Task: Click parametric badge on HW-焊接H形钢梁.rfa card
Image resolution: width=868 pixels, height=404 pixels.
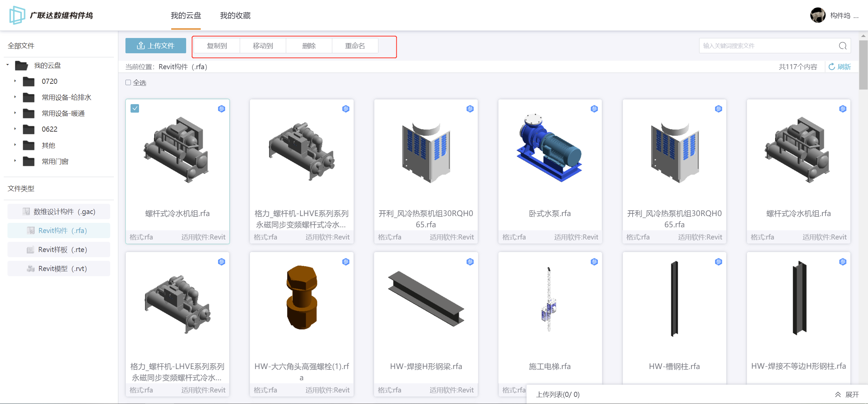Action: (x=470, y=262)
